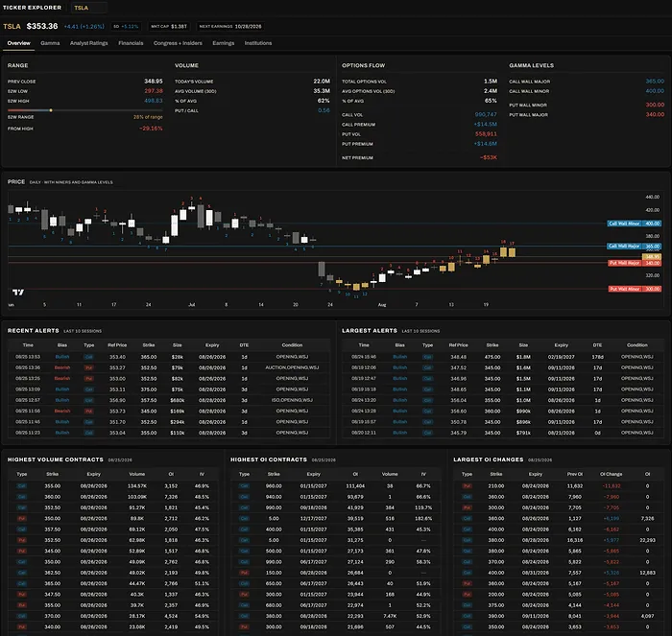Sort Largest OI Changes by the OI Change header
Viewport: 672px width, 636px height.
coord(611,474)
